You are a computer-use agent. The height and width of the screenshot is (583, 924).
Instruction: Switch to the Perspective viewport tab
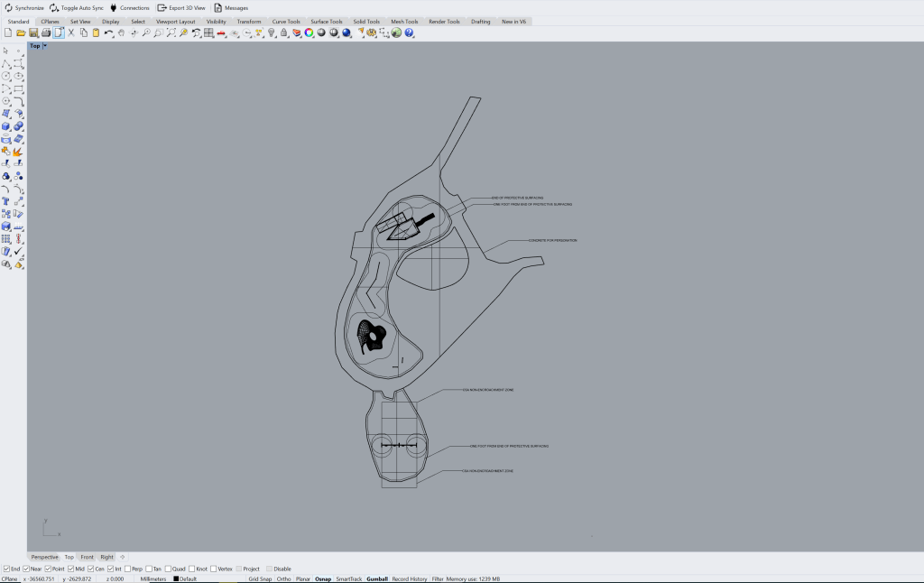[44, 557]
